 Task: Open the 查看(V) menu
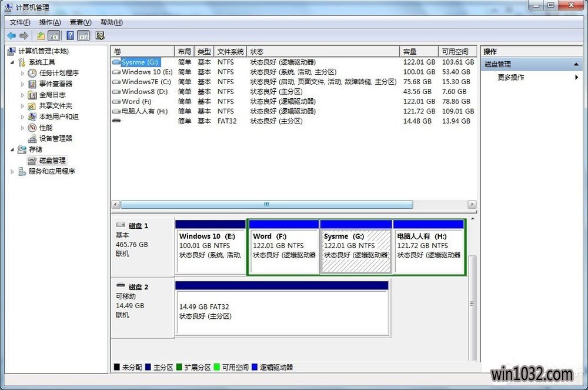(79, 22)
